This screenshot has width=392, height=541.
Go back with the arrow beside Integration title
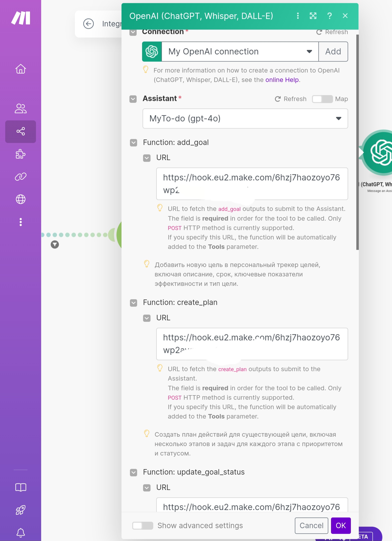89,24
